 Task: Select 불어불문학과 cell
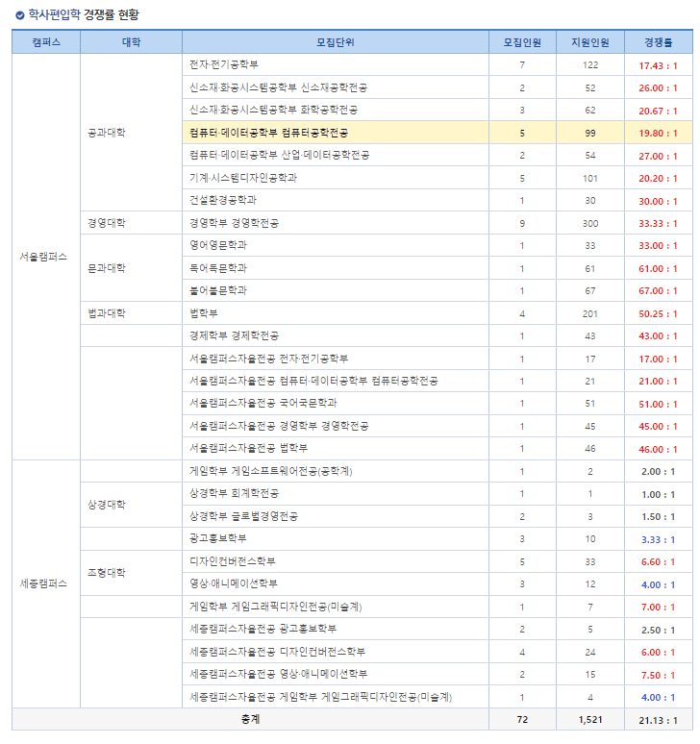(x=336, y=290)
